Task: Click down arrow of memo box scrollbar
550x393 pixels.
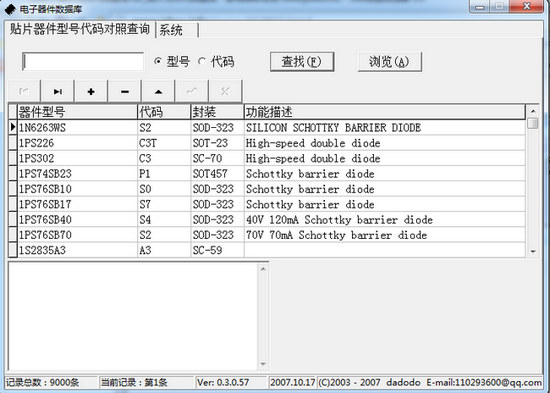Action: (263, 364)
